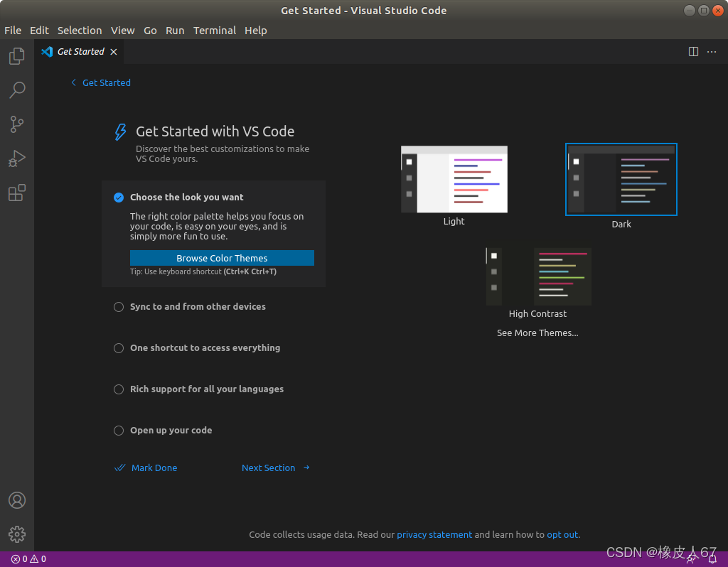Open the Terminal menu
The height and width of the screenshot is (567, 728).
click(x=214, y=30)
